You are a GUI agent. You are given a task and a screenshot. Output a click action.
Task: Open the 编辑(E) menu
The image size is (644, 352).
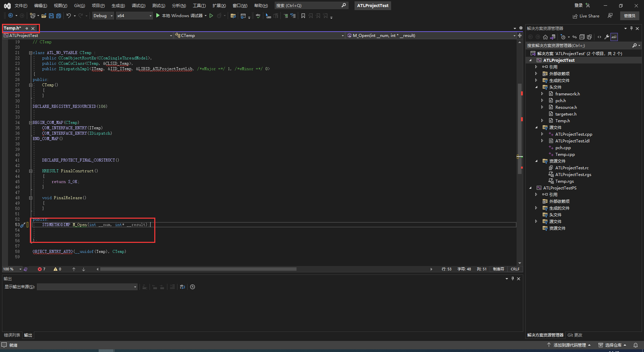[x=41, y=6]
